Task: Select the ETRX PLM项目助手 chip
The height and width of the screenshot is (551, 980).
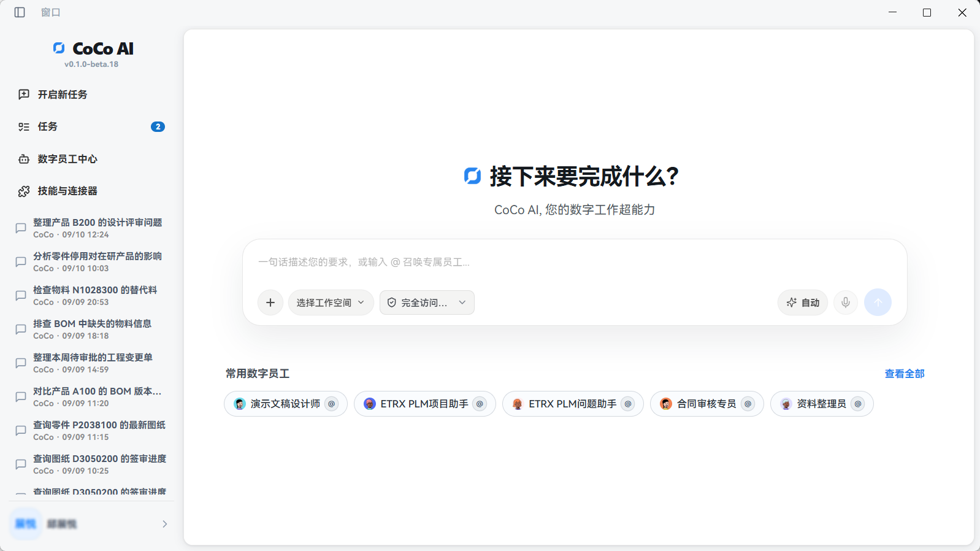Action: 424,404
